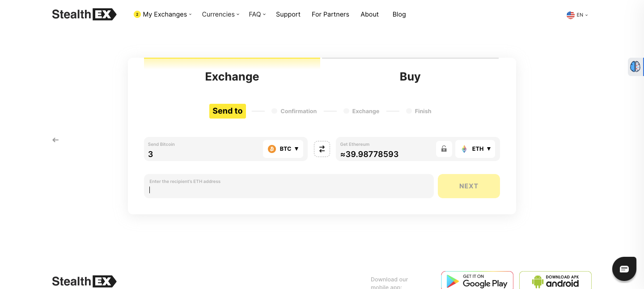This screenshot has height=289, width=644.
Task: Open the Get it on Google Play badge
Action: [477, 280]
